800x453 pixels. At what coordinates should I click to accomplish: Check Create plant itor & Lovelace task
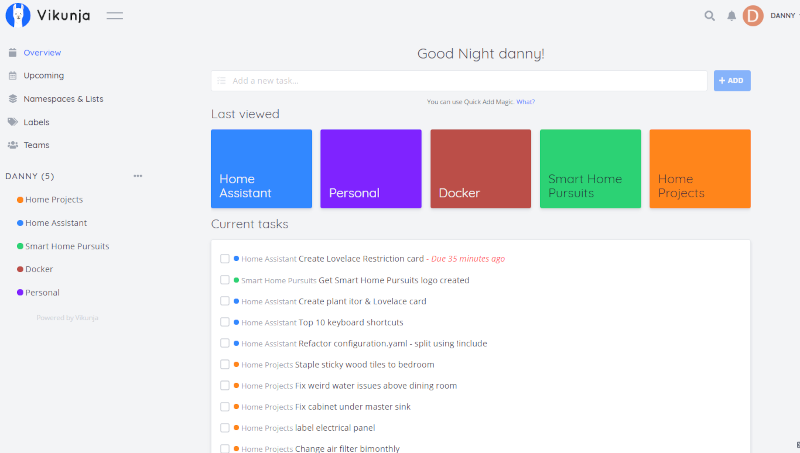coord(224,301)
